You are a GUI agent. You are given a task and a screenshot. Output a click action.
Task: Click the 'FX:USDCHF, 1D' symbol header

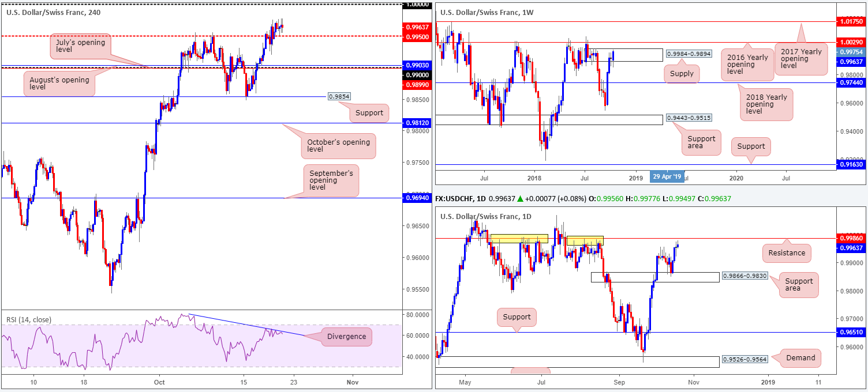pos(459,199)
